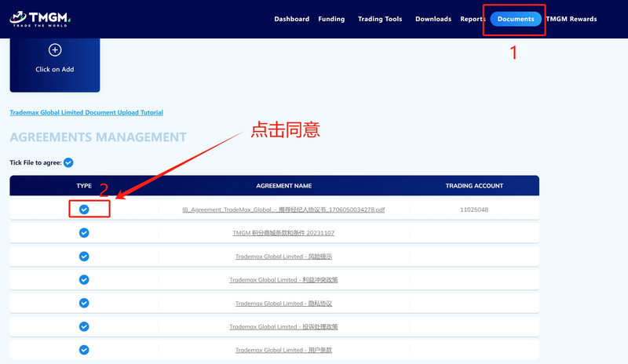
Task: Open Trademax Global Limited - 隐私协议 link
Action: click(283, 303)
